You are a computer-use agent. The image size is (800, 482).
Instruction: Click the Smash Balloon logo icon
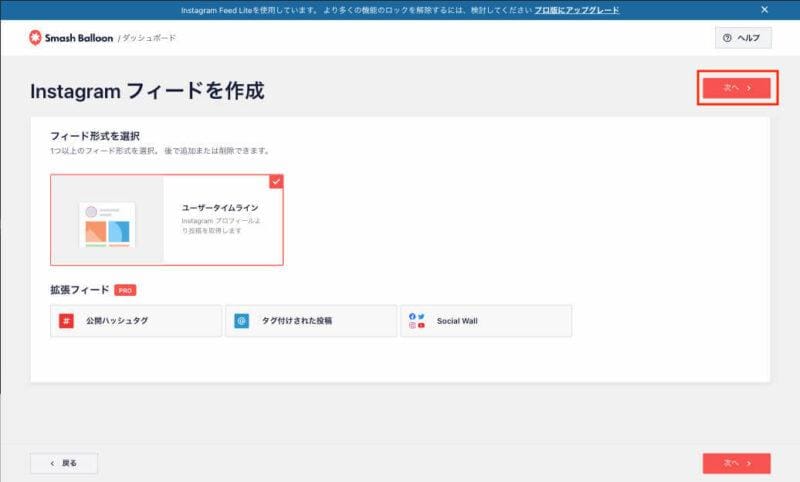point(36,38)
